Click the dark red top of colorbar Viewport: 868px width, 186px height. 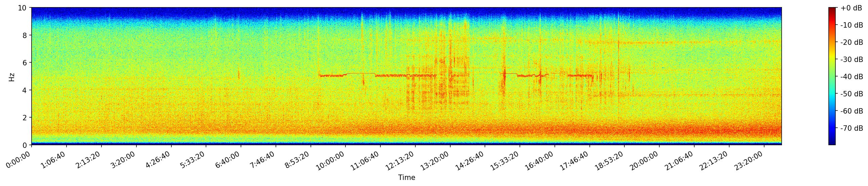pos(832,9)
